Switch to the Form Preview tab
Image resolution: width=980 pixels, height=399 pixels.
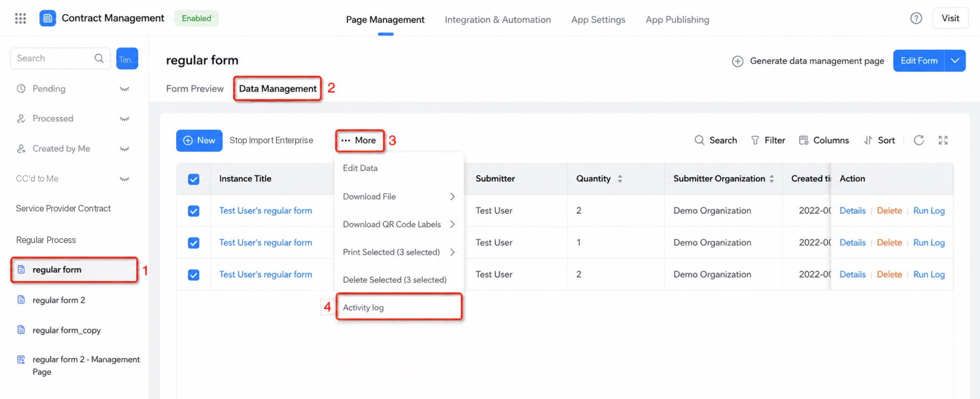click(195, 89)
